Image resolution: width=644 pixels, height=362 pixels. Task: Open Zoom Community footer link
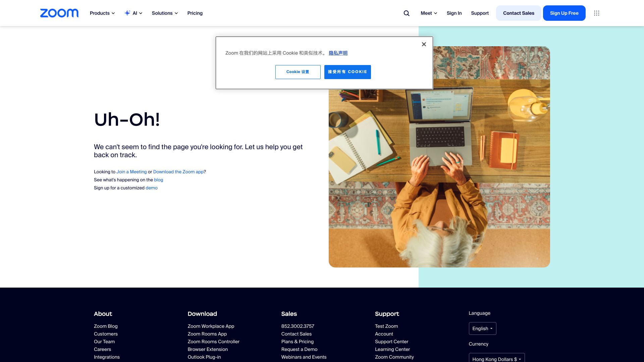click(394, 357)
